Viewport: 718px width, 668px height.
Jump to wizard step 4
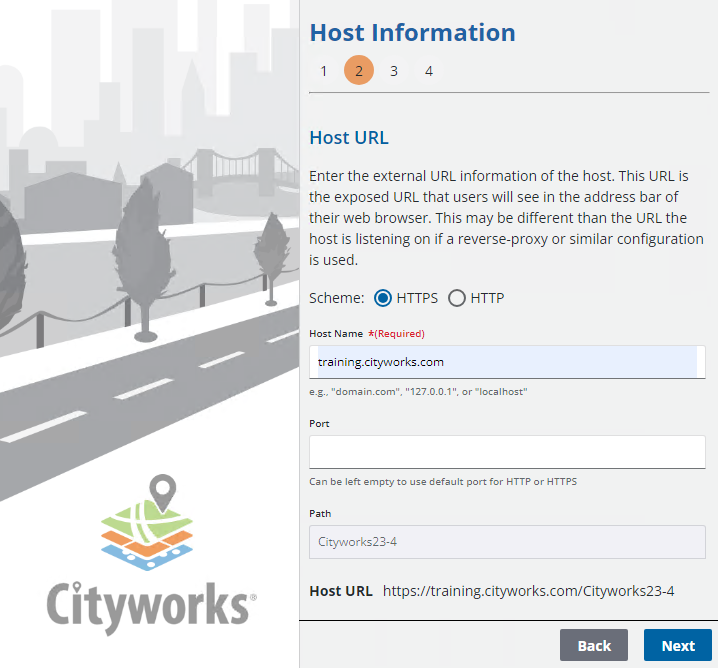[429, 71]
